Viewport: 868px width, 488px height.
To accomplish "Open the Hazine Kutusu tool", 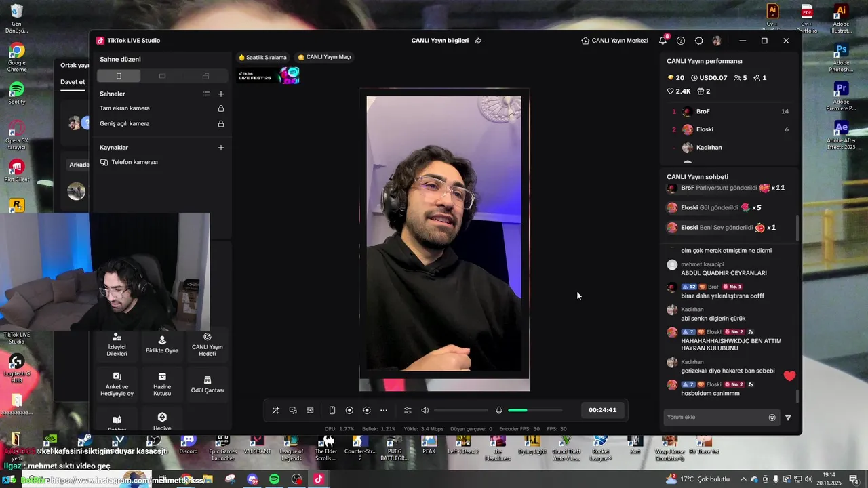I will coord(162,385).
